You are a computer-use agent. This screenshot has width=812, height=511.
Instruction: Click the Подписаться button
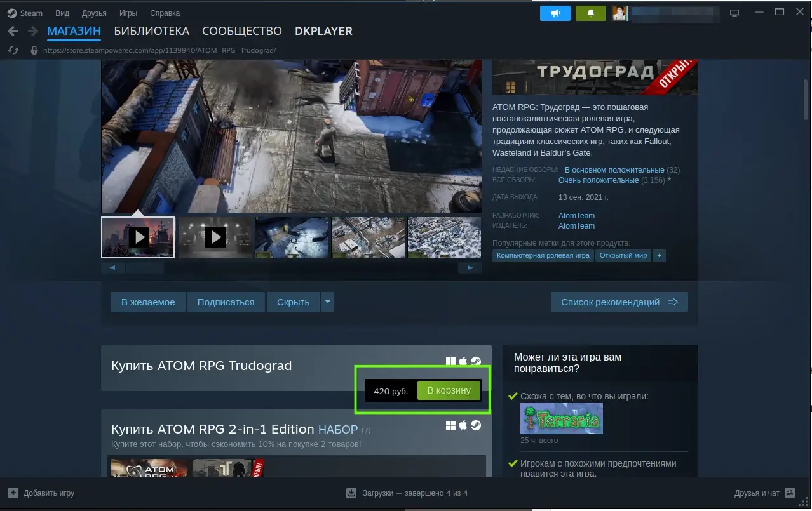pos(226,302)
